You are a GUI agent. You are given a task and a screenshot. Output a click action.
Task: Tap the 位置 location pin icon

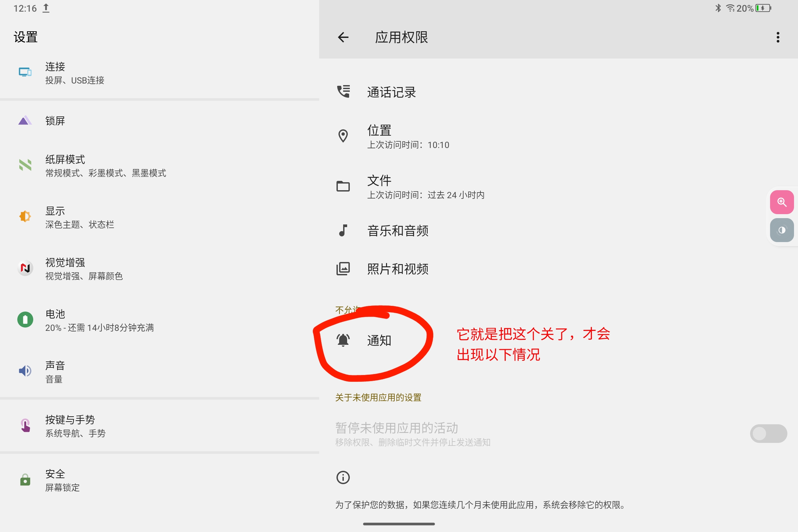[343, 136]
